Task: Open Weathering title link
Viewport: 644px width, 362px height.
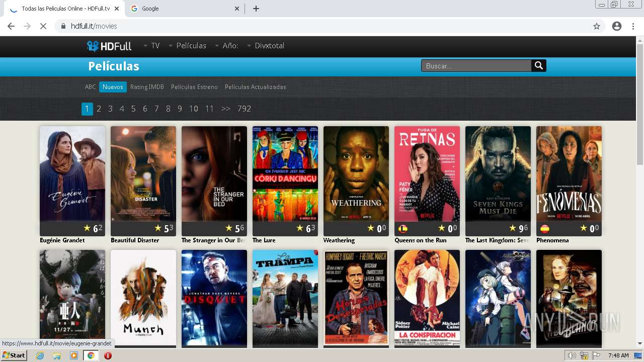Action: tap(339, 240)
